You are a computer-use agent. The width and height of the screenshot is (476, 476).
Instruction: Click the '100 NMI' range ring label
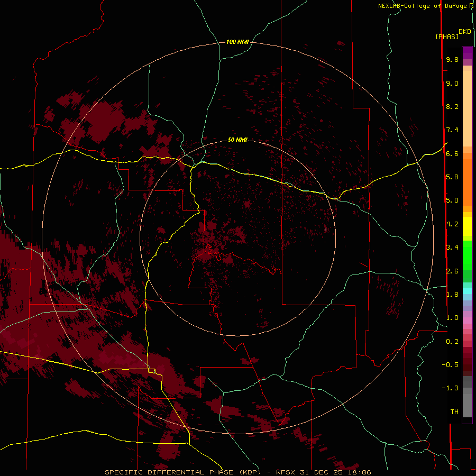click(237, 42)
